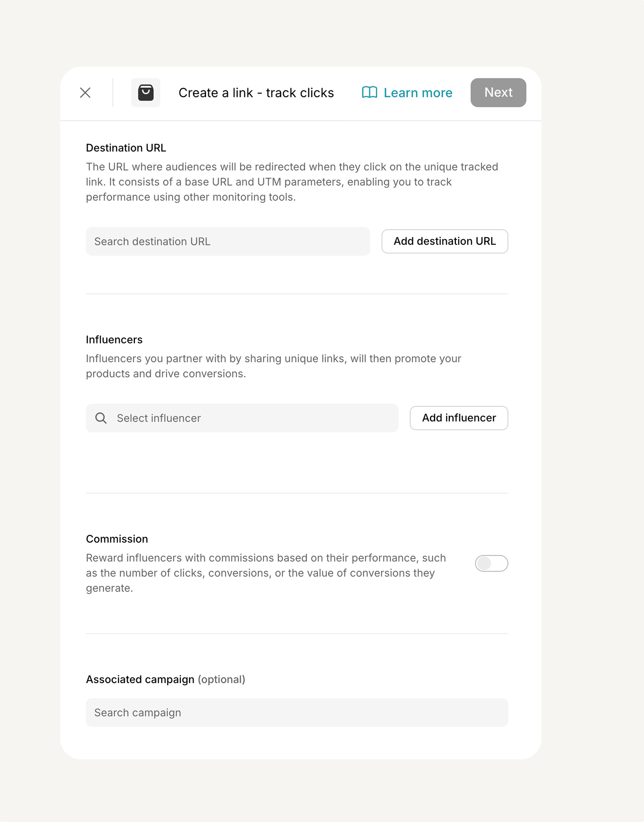Click the Associated campaign (optional) label
644x822 pixels.
pyautogui.click(x=165, y=679)
